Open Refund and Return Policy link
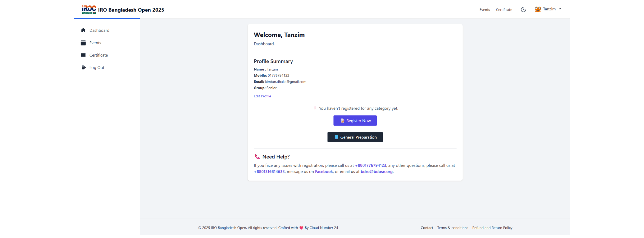Screen dimensions: 644x238 click(492, 228)
